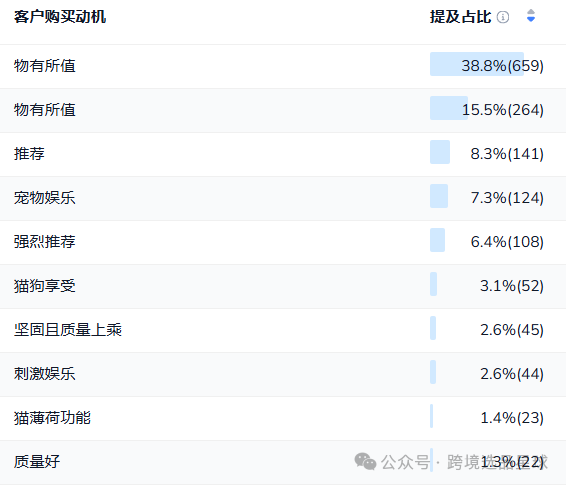This screenshot has width=566, height=485.
Task: Click the 宠物娱乐 row label
Action: (44, 198)
